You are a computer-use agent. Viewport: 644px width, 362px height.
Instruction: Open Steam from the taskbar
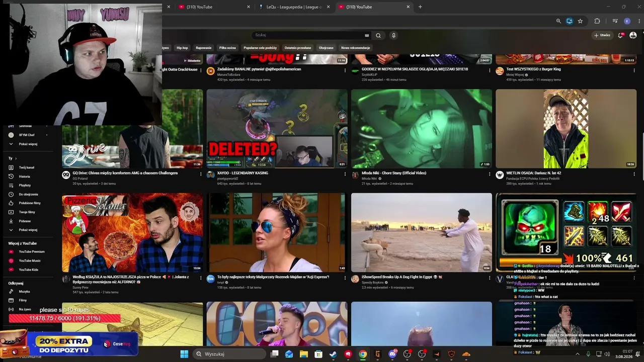click(333, 354)
